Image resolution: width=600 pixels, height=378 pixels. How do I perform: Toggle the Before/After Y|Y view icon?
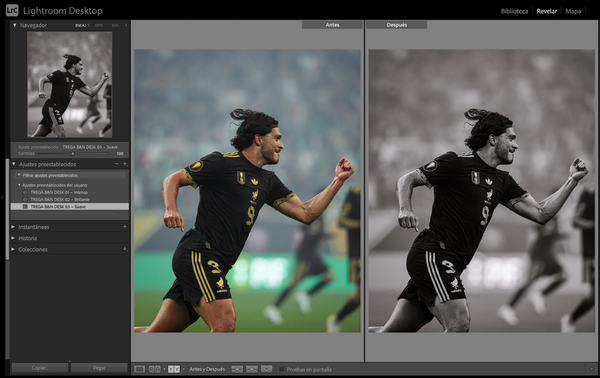[x=174, y=369]
